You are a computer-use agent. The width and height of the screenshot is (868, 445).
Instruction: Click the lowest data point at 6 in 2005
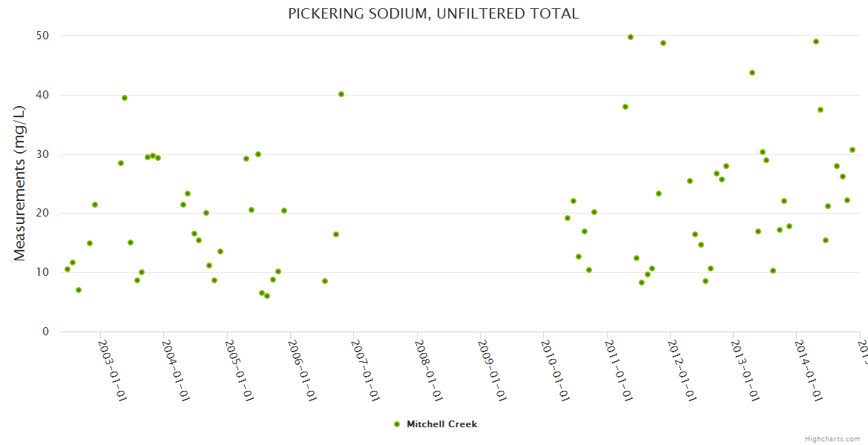coord(267,296)
